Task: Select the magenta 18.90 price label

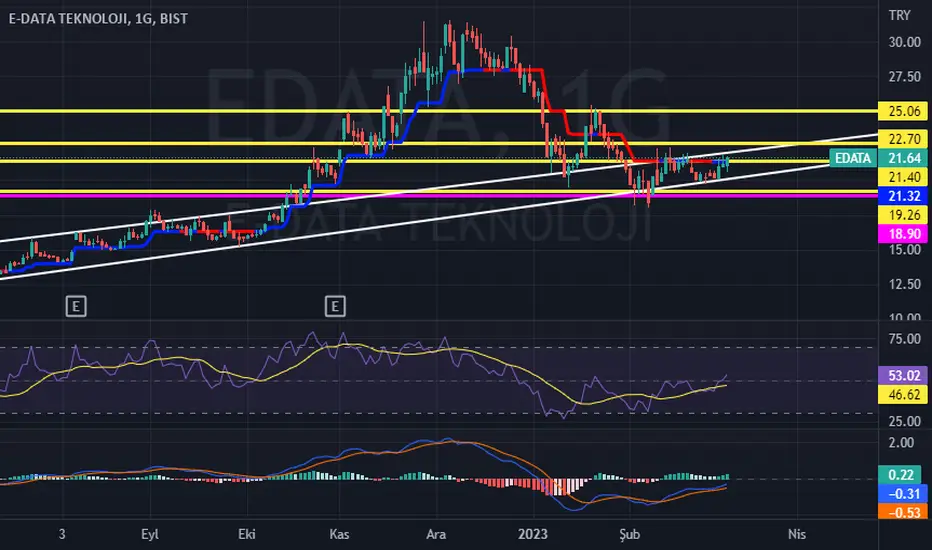Action: [903, 234]
